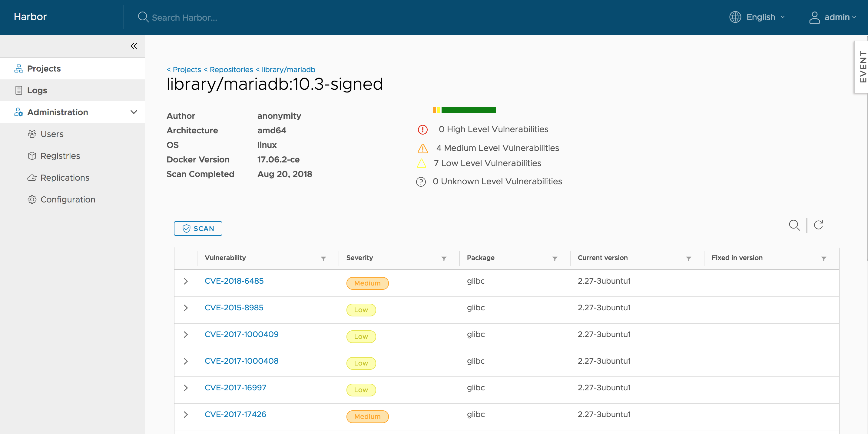Click the Projects icon in sidebar
The image size is (868, 434).
pos(18,68)
